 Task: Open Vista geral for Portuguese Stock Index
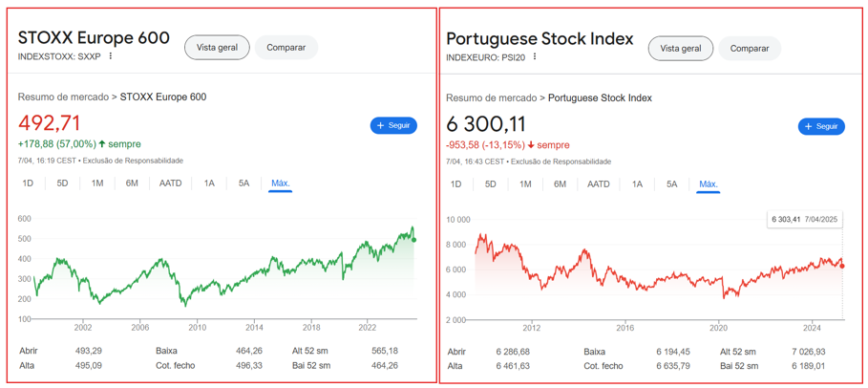681,48
